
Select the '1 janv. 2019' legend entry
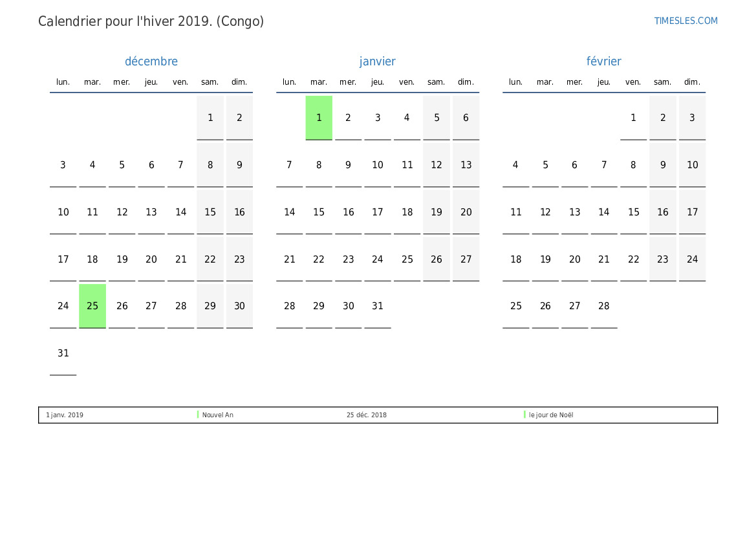[65, 415]
